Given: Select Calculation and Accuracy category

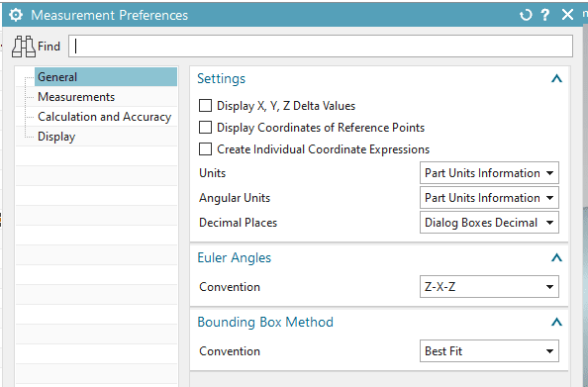Looking at the screenshot, I should (x=104, y=117).
